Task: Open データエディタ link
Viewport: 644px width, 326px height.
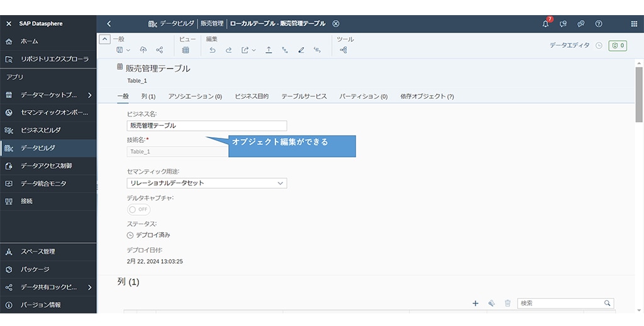Action: click(x=569, y=45)
